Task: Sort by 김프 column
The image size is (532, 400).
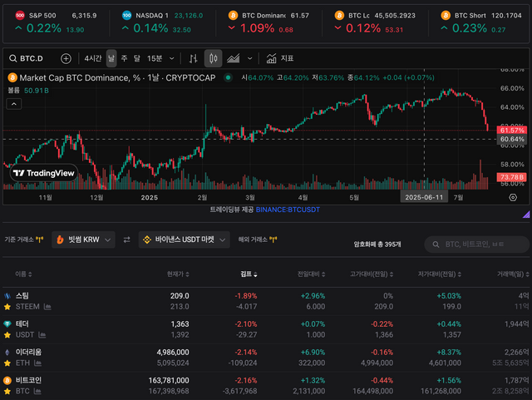Action: click(x=249, y=274)
